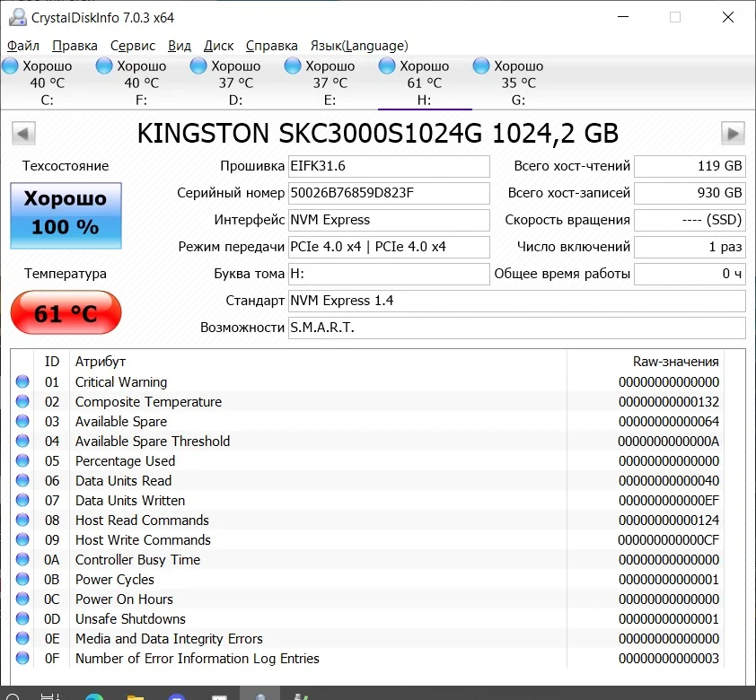Click status icon of Data Units Written row
This screenshot has width=756, height=700.
22,500
